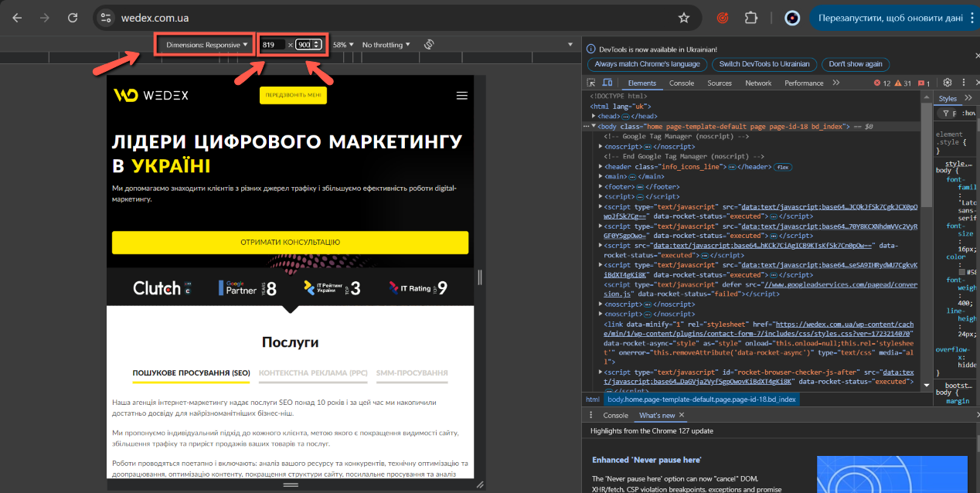Select the Пошукове просування (SEO) service tab
The height and width of the screenshot is (493, 980).
point(192,372)
